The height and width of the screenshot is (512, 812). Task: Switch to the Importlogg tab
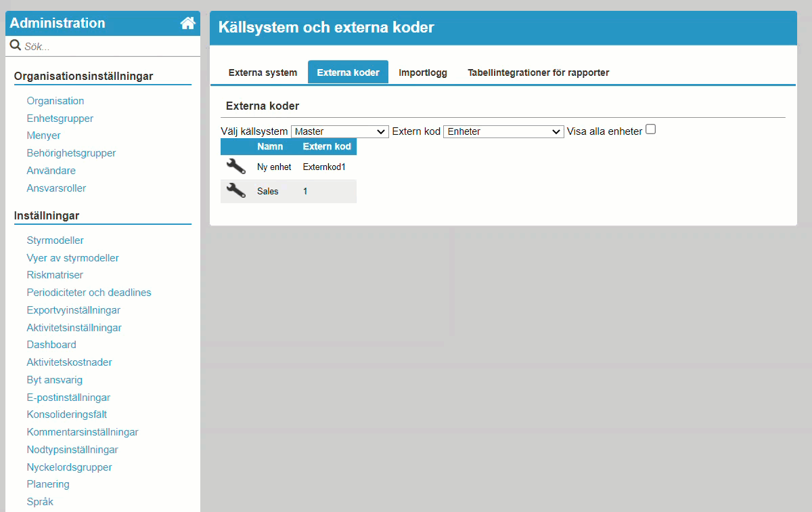[422, 72]
